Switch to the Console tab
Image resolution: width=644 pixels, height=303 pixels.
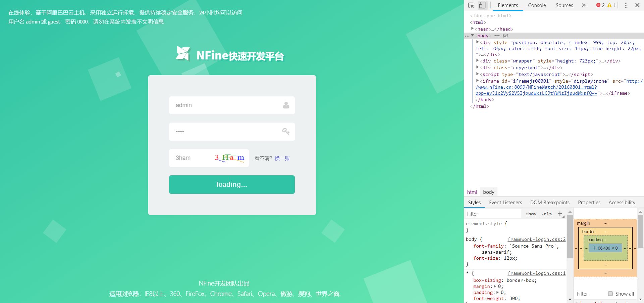point(537,5)
